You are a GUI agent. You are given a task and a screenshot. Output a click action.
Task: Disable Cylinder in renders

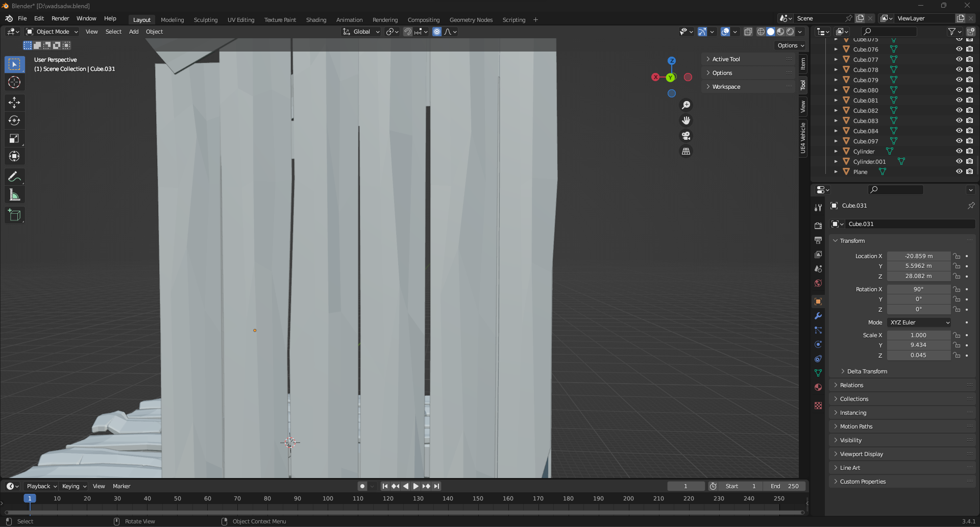(969, 152)
